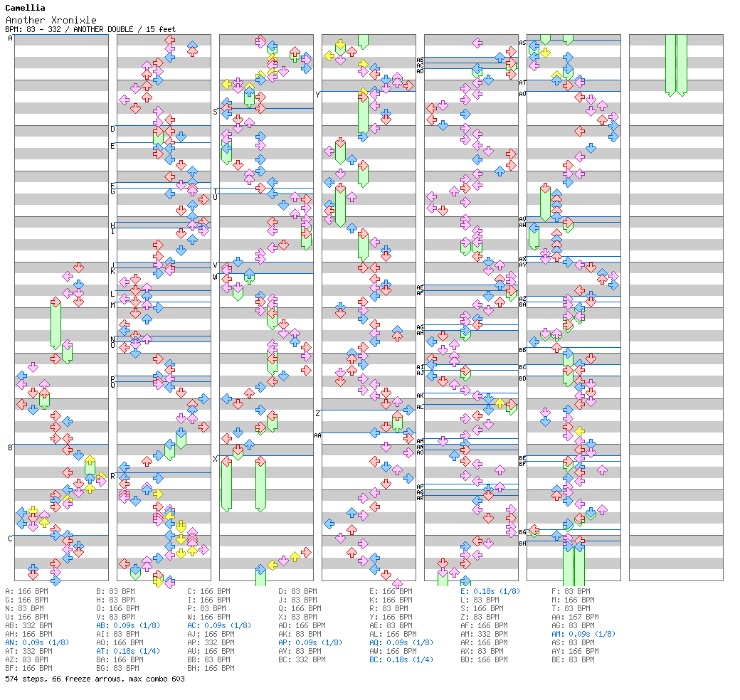Click legend entry "AT: 332 BPM"
Viewport: 740px width, 700px height.
pyautogui.click(x=28, y=651)
